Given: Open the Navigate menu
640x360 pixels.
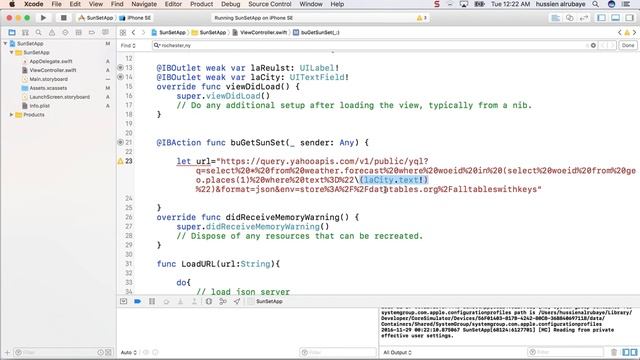Looking at the screenshot, I should click(x=144, y=4).
